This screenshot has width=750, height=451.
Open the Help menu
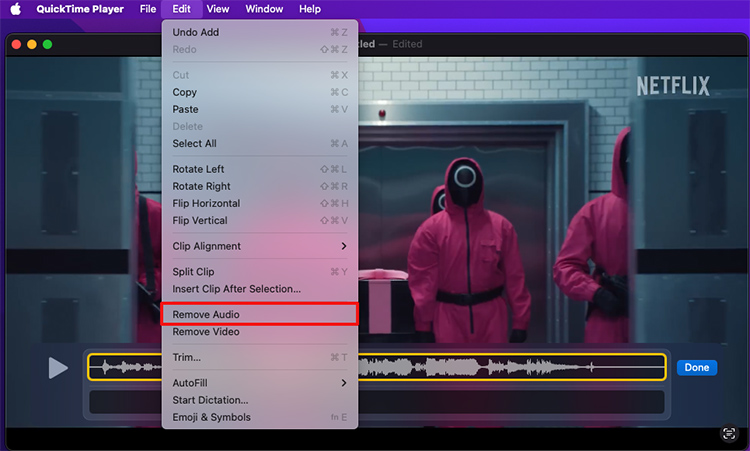pyautogui.click(x=310, y=9)
